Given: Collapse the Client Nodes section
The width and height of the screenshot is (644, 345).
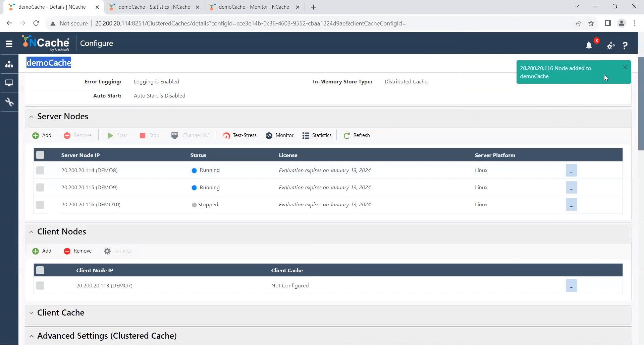Looking at the screenshot, I should (31, 232).
